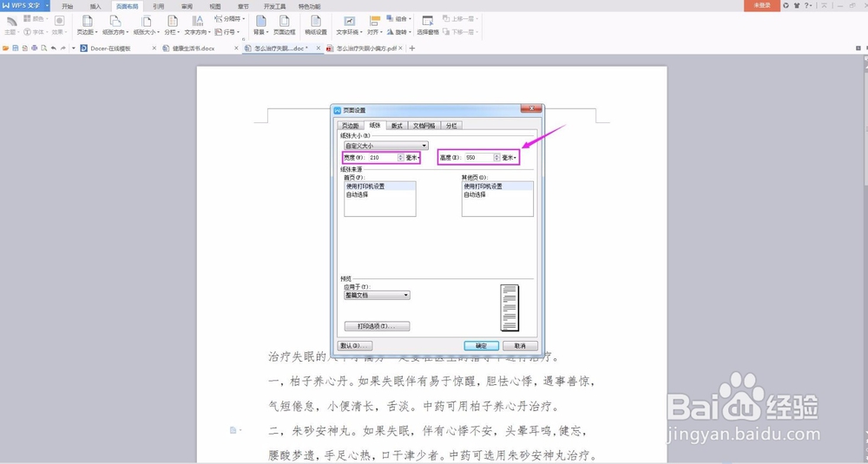Click the save icon in quick access bar
The height and width of the screenshot is (464, 868).
tap(16, 49)
